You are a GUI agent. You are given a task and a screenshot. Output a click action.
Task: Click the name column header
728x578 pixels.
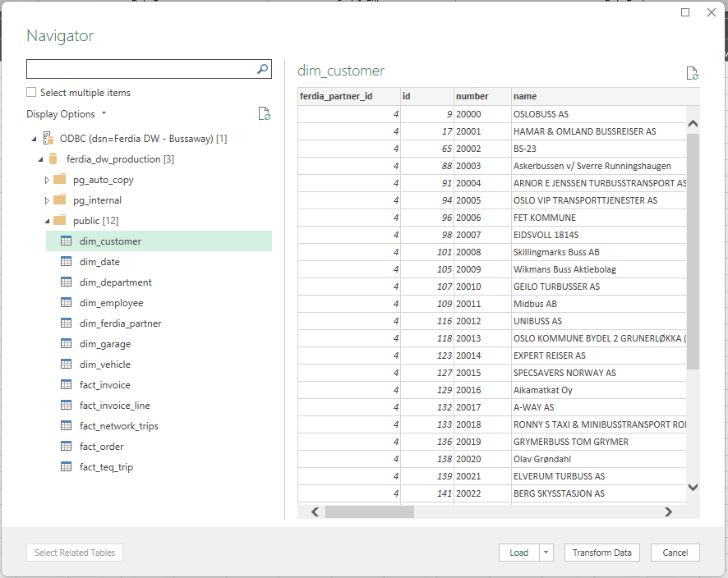click(606, 96)
